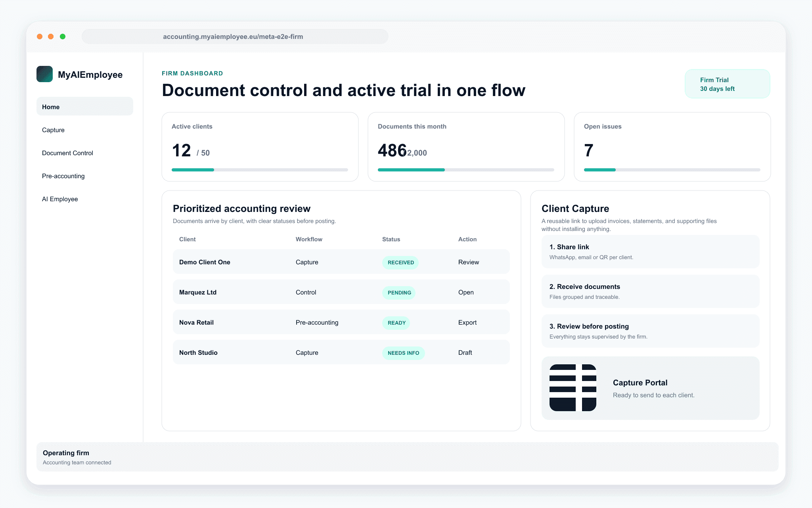Click Review action for Demo Client One
This screenshot has height=508, width=812.
point(468,262)
